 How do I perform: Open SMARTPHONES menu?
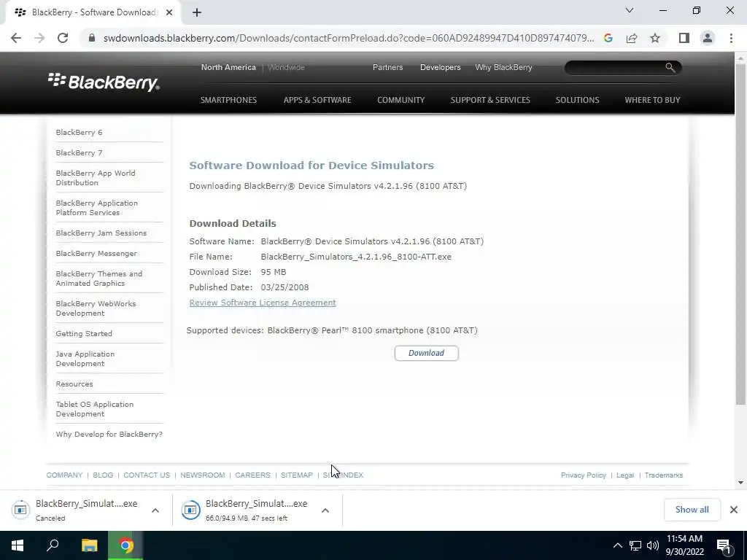tap(228, 100)
